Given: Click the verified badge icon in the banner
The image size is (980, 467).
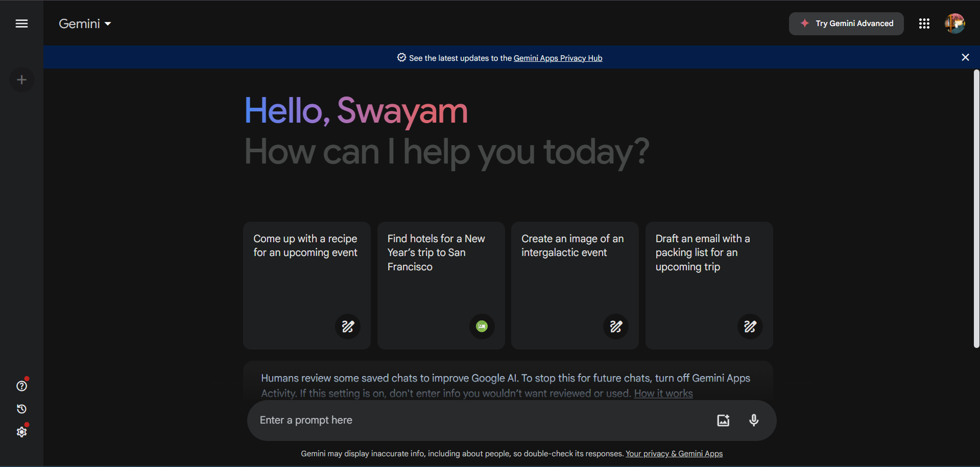Looking at the screenshot, I should tap(402, 58).
